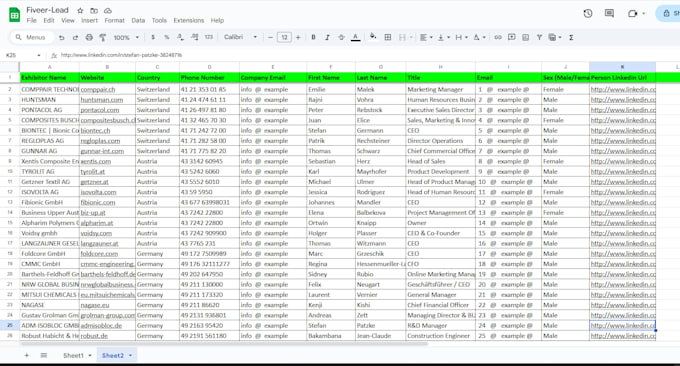Click the cloud document status icon
Viewport: 680px width, 366px height.
108,10
